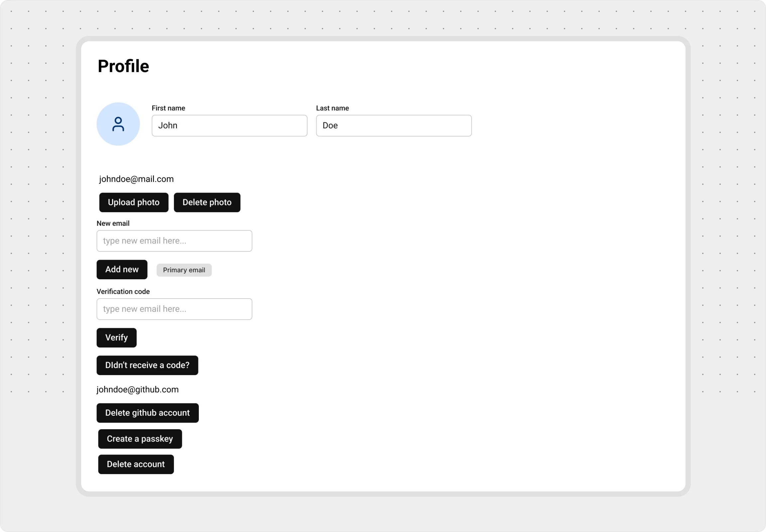This screenshot has width=766, height=532.
Task: Click the johndoe@mail.com email text
Action: (136, 179)
